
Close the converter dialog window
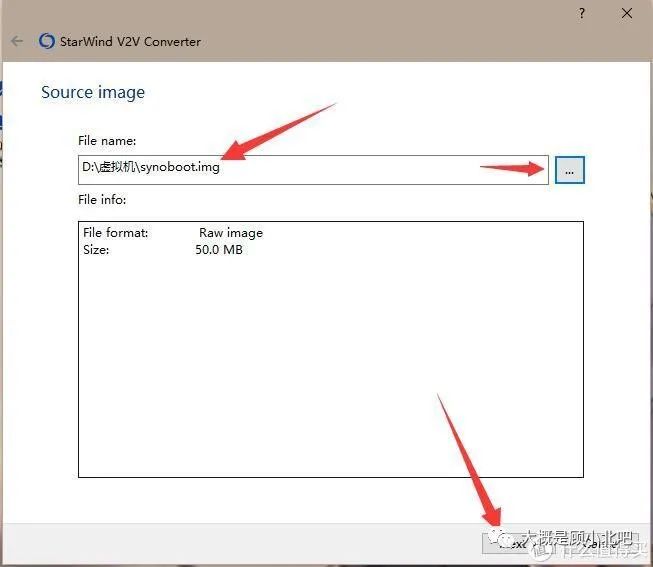(627, 13)
